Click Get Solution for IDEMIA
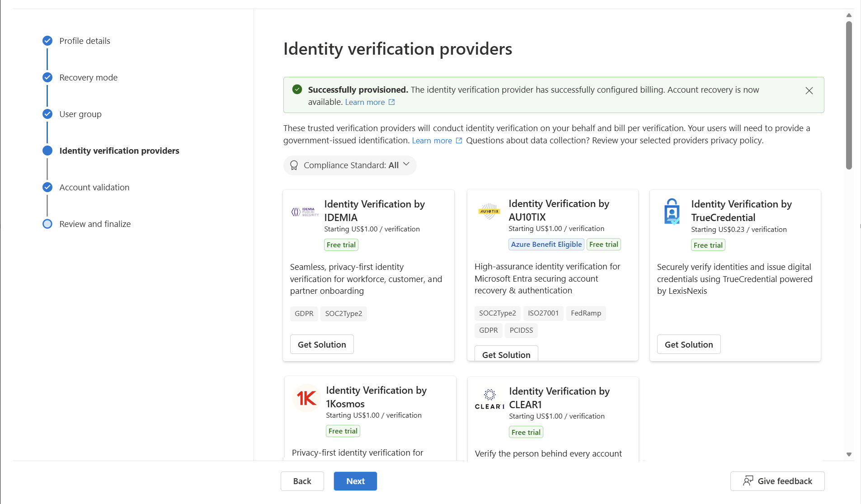The width and height of the screenshot is (861, 504). 322,344
